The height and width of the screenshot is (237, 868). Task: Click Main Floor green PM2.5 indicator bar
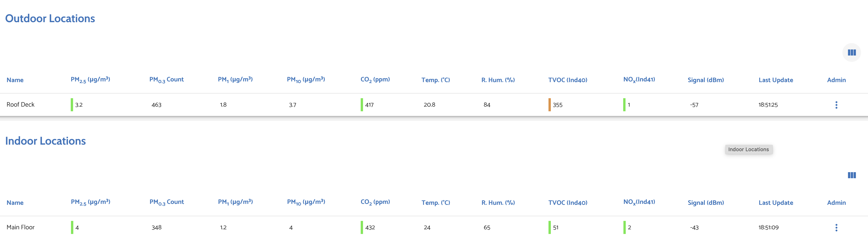tap(72, 227)
